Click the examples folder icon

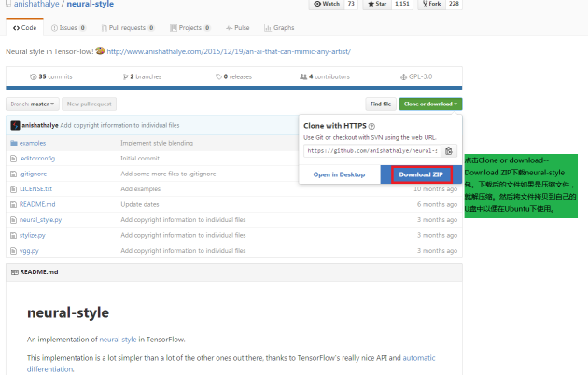click(x=14, y=143)
